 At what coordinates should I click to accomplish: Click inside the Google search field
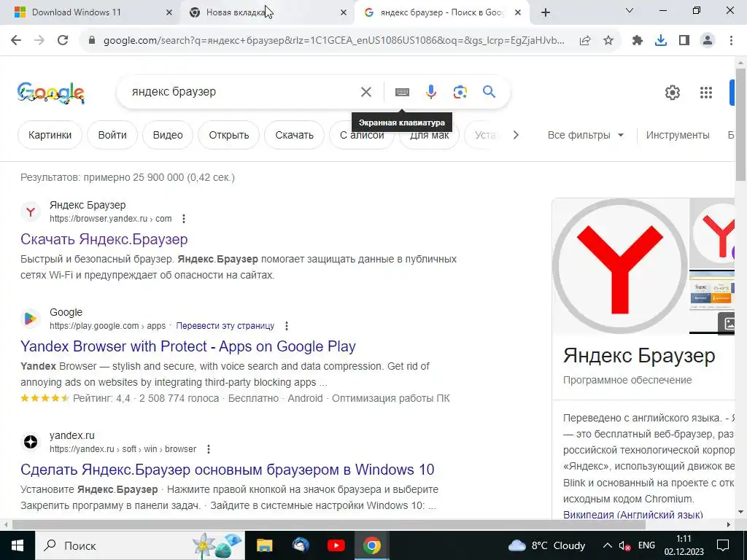pyautogui.click(x=241, y=92)
